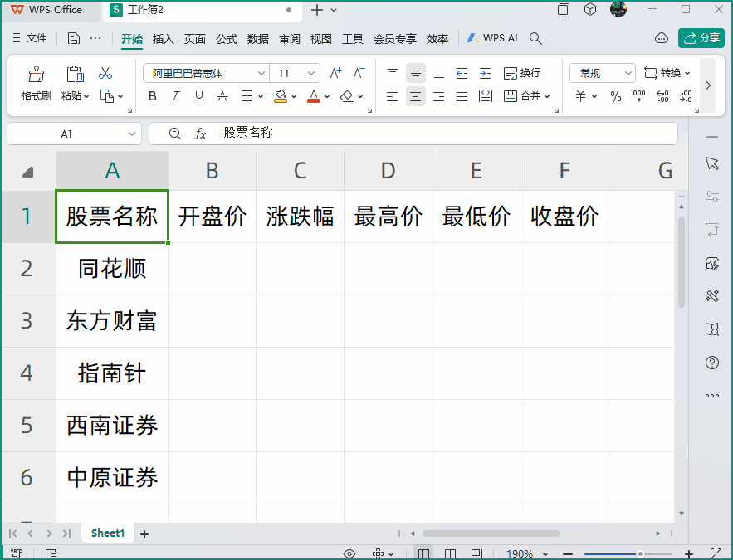The width and height of the screenshot is (733, 560).
Task: Decrease font size with A- icon
Action: pyautogui.click(x=359, y=73)
